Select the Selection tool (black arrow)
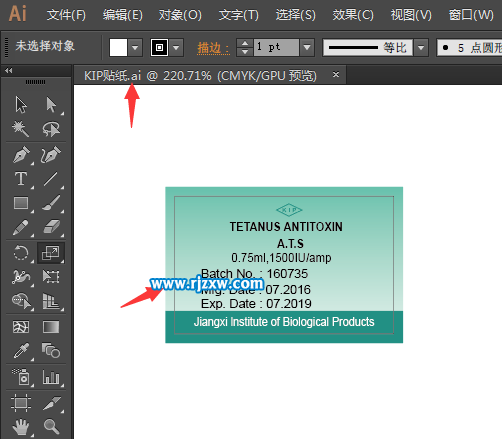The height and width of the screenshot is (439, 502). pyautogui.click(x=21, y=105)
